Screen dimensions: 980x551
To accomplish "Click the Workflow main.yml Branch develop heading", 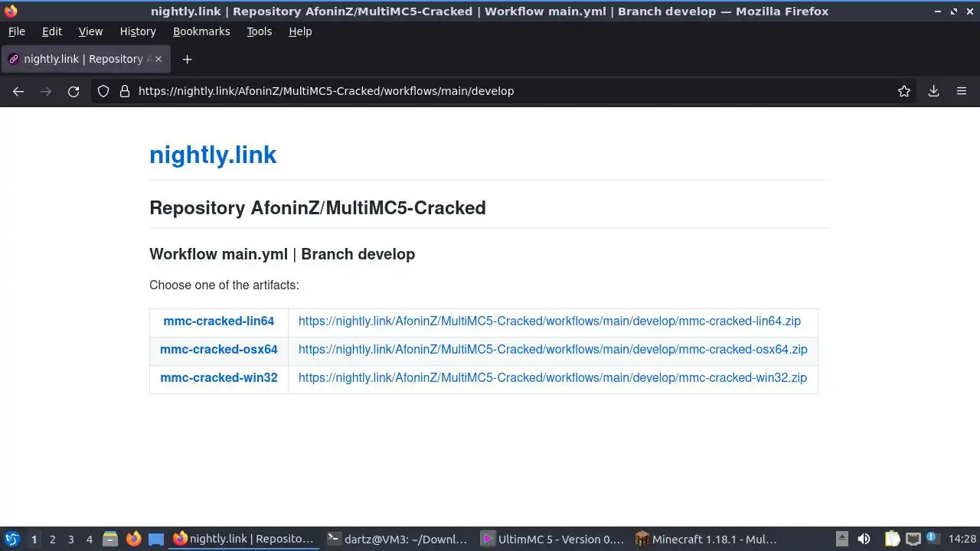I will tap(282, 254).
